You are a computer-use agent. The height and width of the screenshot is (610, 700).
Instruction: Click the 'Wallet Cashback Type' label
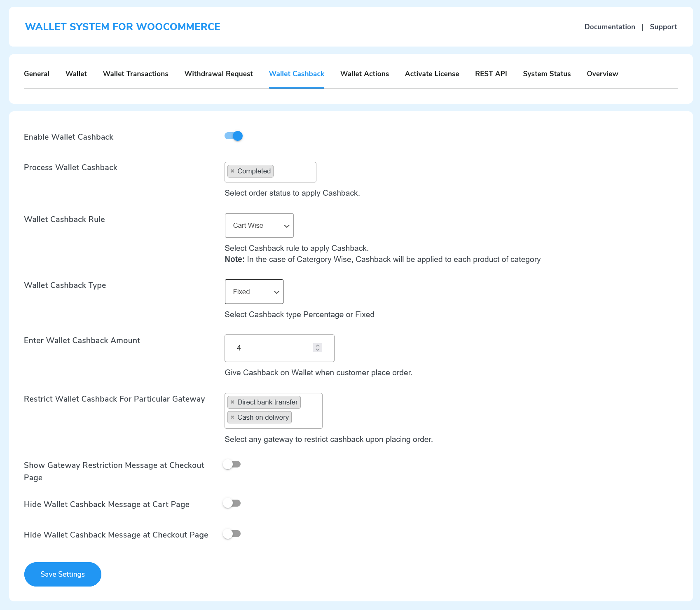click(x=65, y=285)
